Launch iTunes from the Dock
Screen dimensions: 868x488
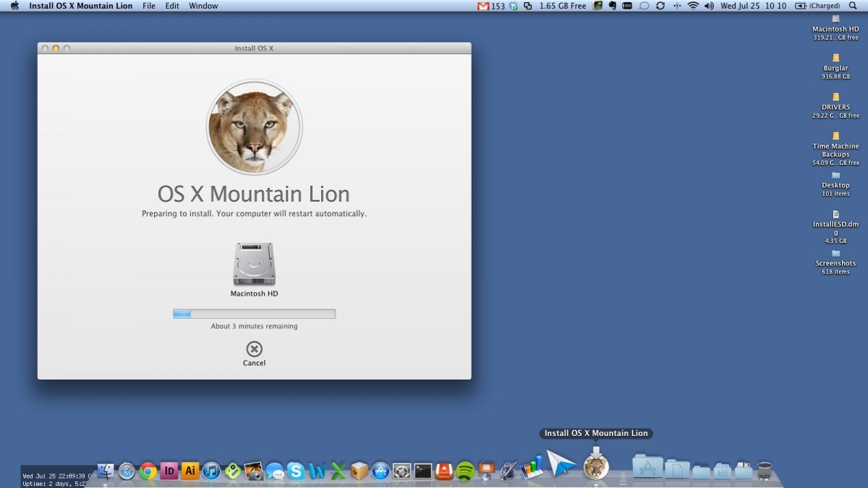coord(211,471)
